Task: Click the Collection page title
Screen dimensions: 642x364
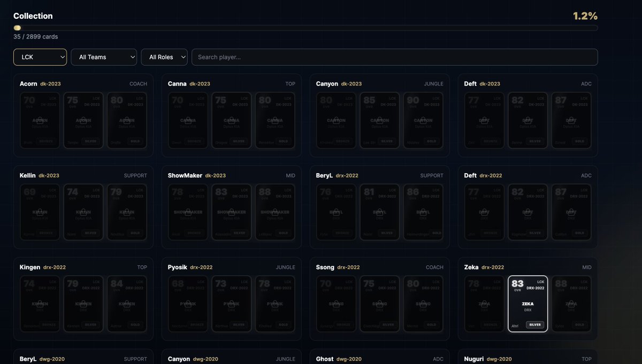Action: [x=33, y=16]
